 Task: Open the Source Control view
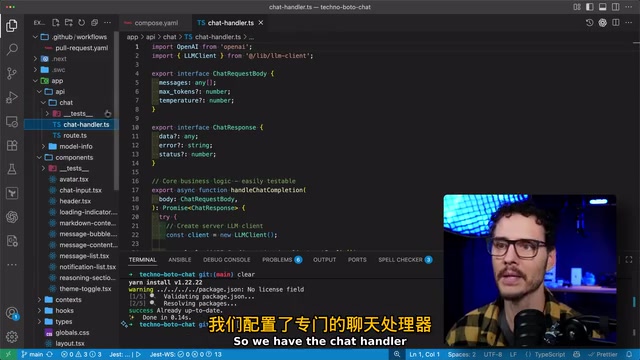click(x=12, y=73)
